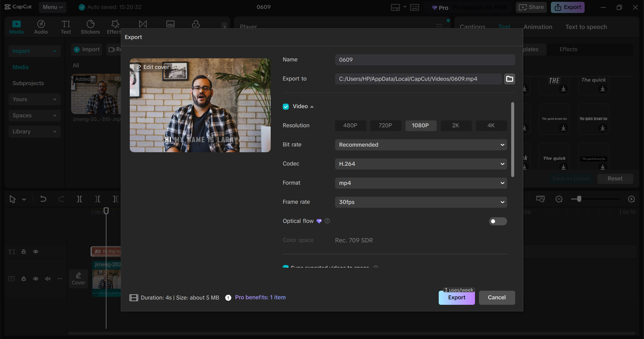Click the folder icon to browse export location
644x339 pixels.
[509, 79]
